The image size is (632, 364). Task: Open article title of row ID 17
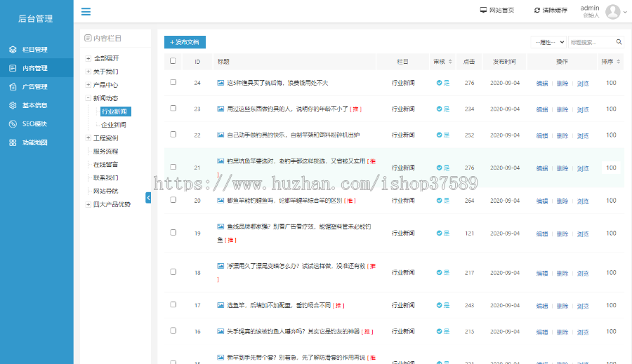(x=279, y=306)
